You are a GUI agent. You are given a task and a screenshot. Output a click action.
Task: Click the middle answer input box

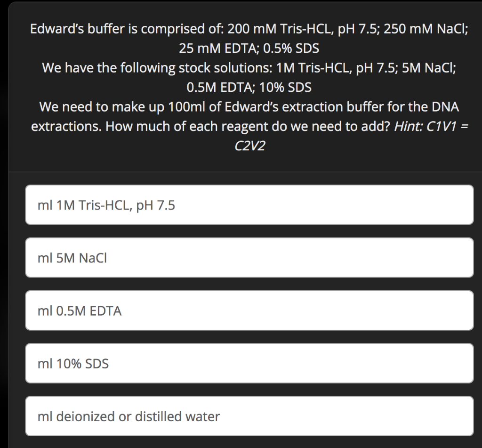[x=249, y=310]
